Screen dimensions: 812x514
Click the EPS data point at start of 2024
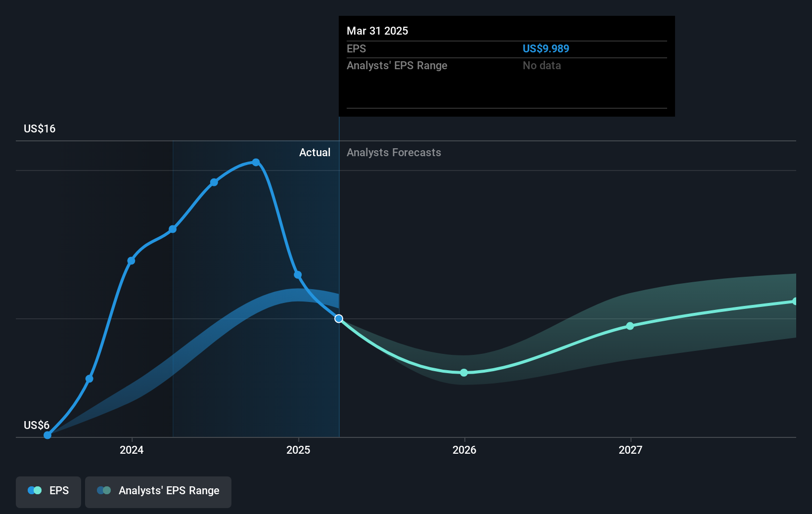(131, 260)
